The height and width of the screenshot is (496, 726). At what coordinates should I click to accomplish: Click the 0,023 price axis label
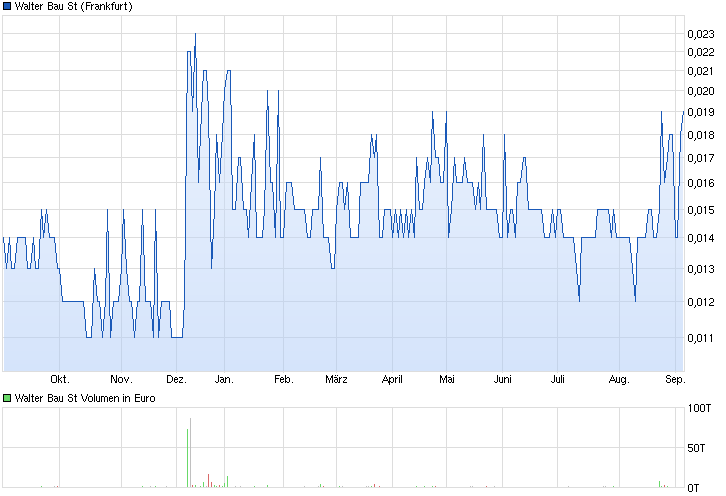(701, 34)
